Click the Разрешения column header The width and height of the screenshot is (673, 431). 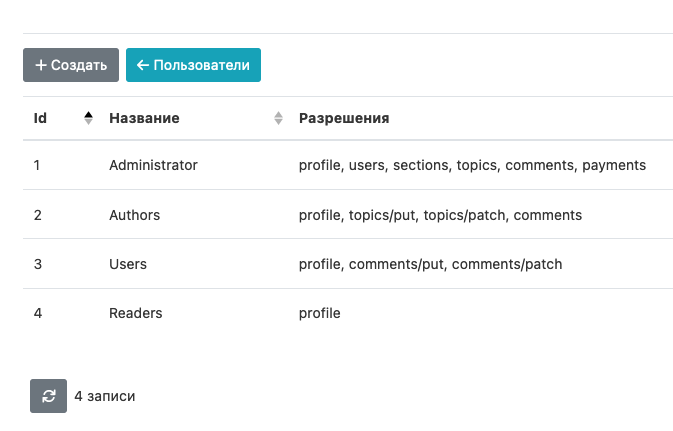click(344, 118)
